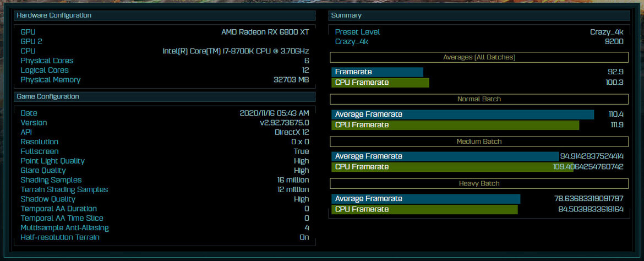Click the GPU 2 label
Viewport: 644px width, 261px height.
pos(31,41)
